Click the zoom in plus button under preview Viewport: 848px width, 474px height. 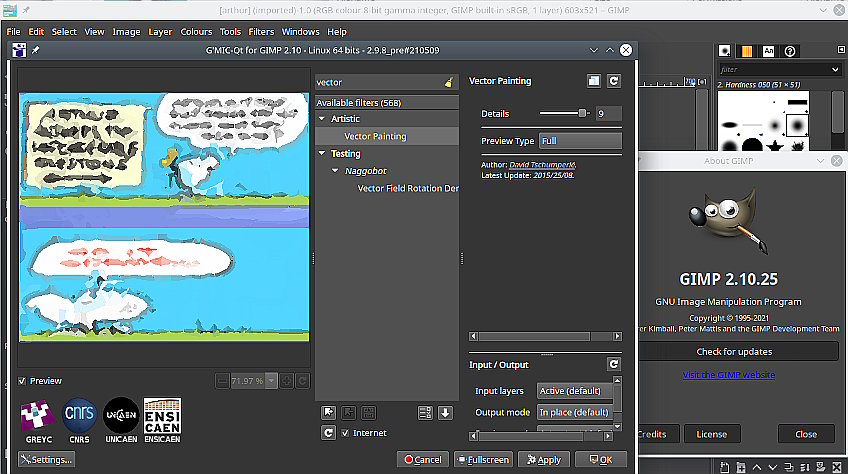click(x=287, y=381)
